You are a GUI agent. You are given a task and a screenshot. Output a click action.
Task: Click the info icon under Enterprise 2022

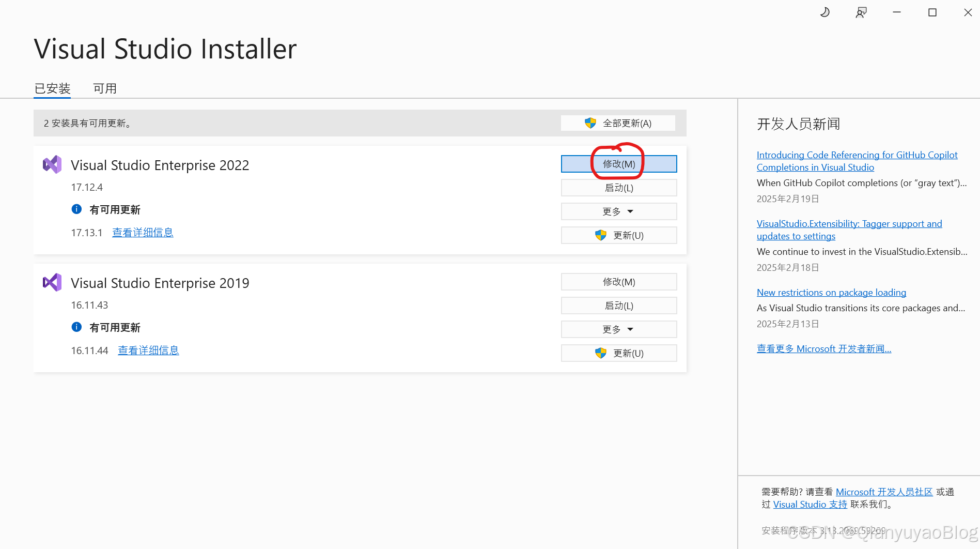tap(76, 209)
